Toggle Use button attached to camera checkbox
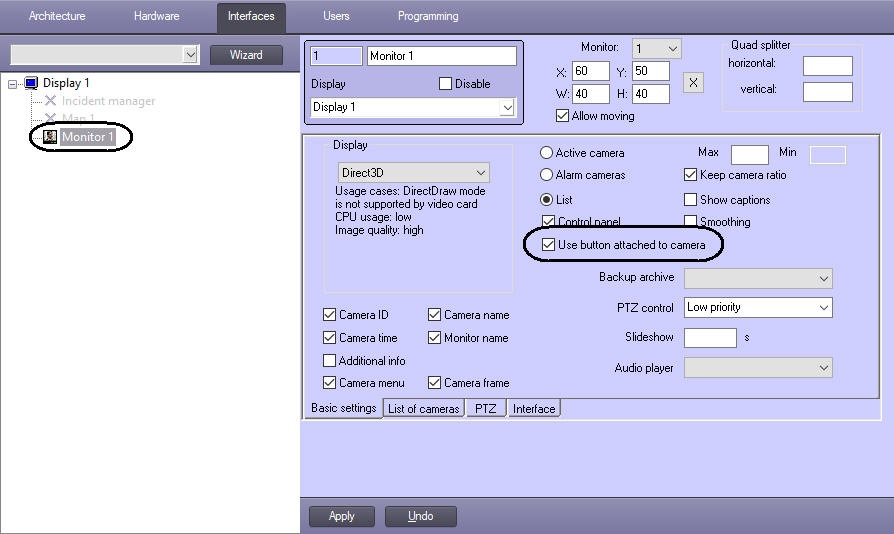Image resolution: width=894 pixels, height=534 pixels. pos(548,245)
